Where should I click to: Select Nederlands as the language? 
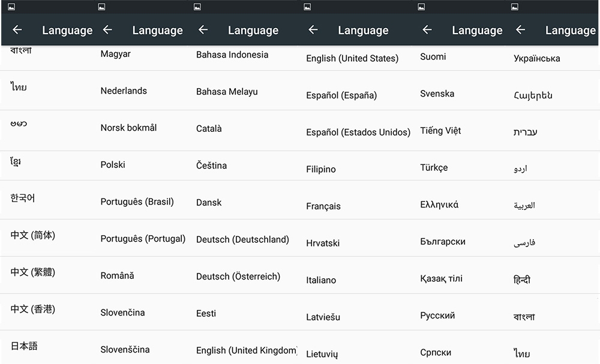tap(124, 91)
